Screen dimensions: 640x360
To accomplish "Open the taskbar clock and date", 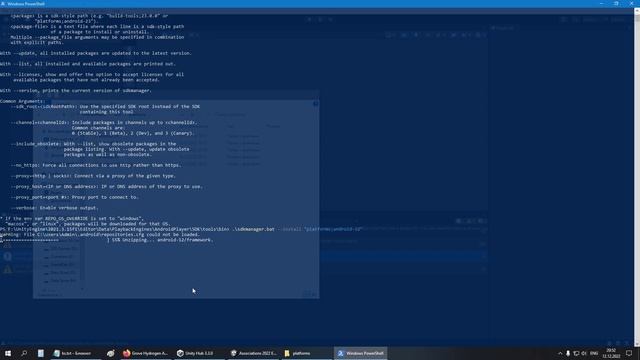I will (x=611, y=353).
